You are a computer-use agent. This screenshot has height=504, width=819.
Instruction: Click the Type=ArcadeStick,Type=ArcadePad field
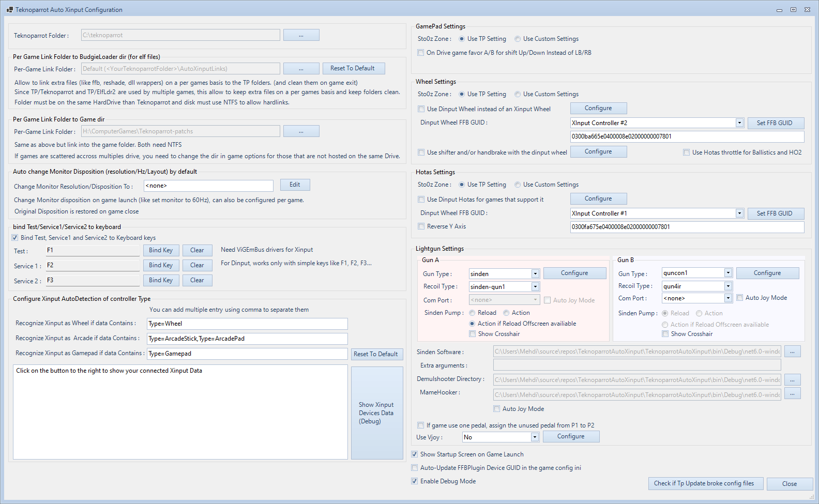pyautogui.click(x=247, y=339)
